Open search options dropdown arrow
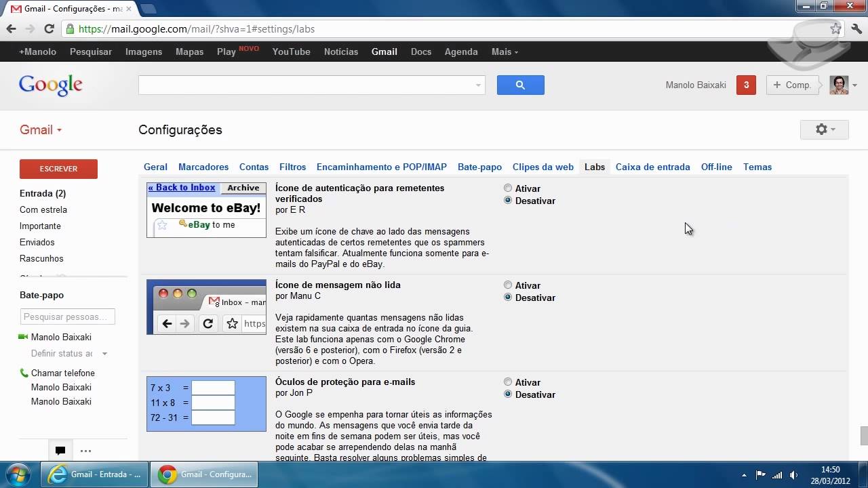Screen dimensions: 868x488 [x=478, y=85]
